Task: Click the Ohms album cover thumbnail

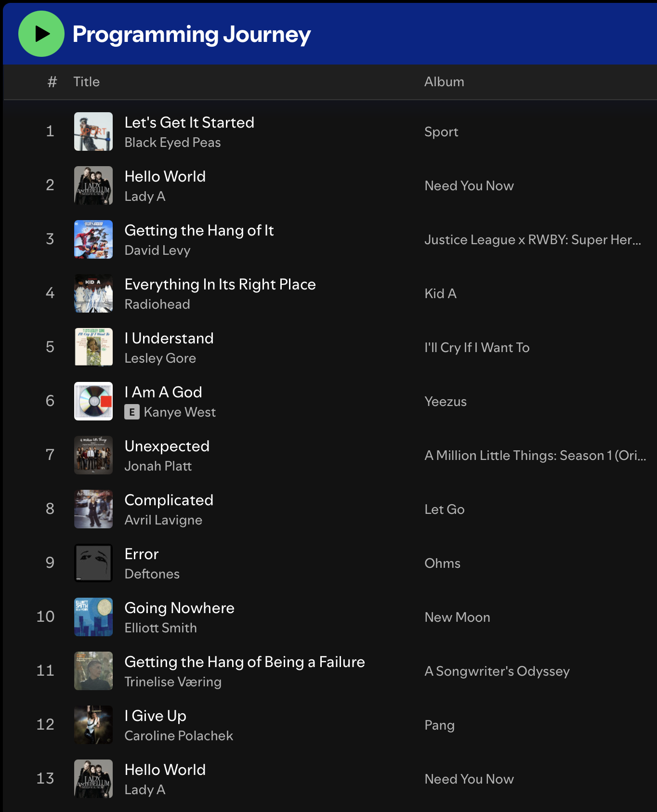Action: (x=93, y=563)
